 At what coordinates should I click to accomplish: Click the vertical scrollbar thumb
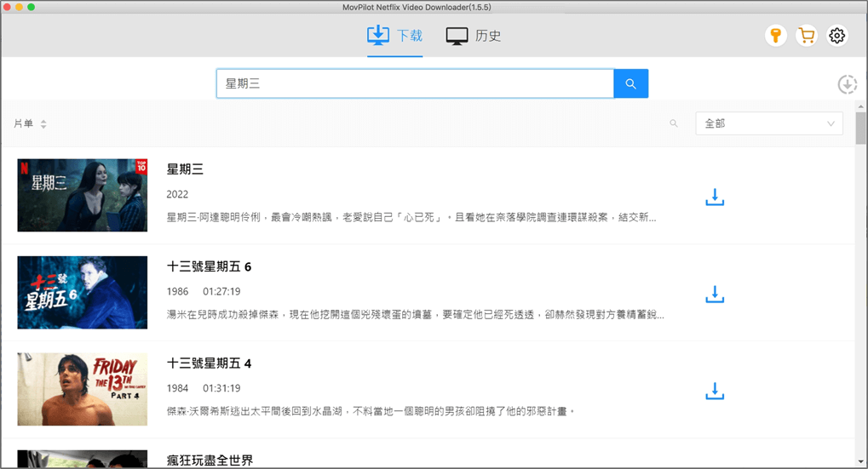[860, 128]
